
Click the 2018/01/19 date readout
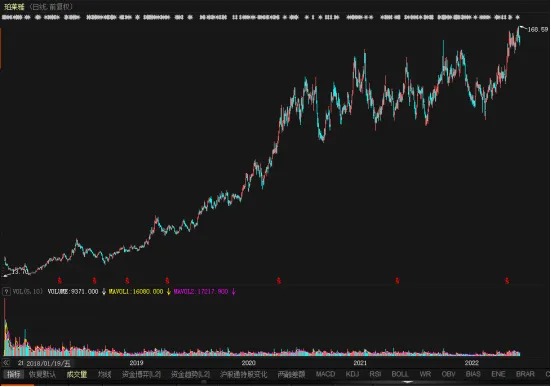tap(48, 363)
